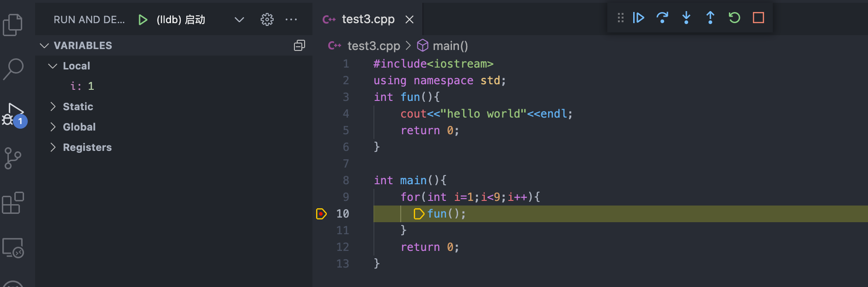Click the highlighted fun(); call
This screenshot has width=868, height=287.
446,214
